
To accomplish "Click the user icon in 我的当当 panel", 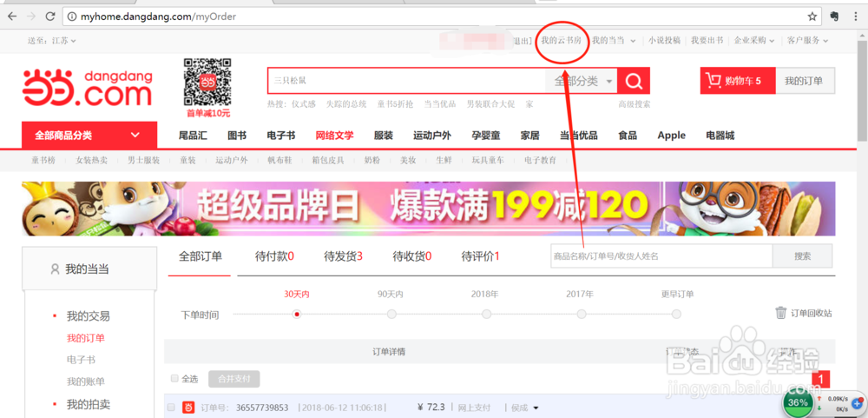I will point(55,269).
